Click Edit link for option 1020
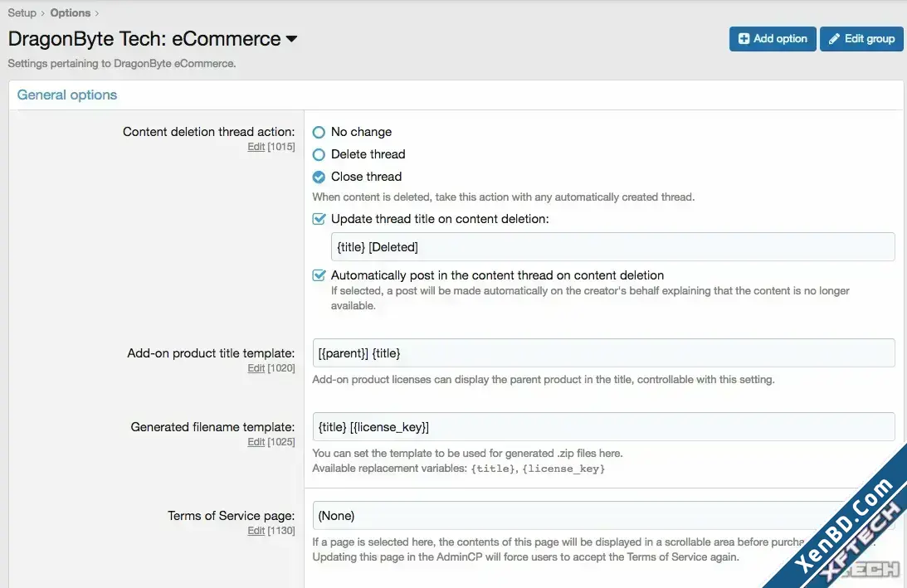The image size is (907, 588). tap(256, 368)
